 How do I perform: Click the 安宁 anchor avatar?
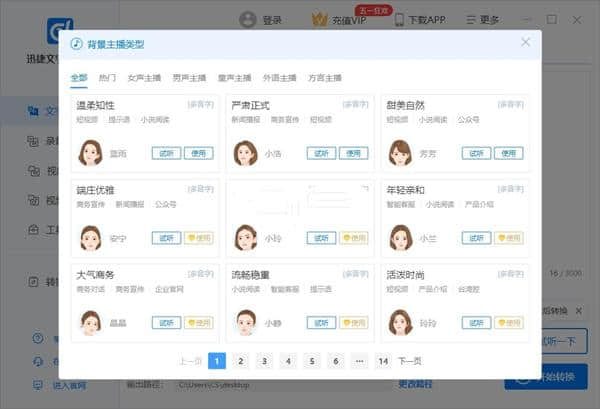pos(91,237)
